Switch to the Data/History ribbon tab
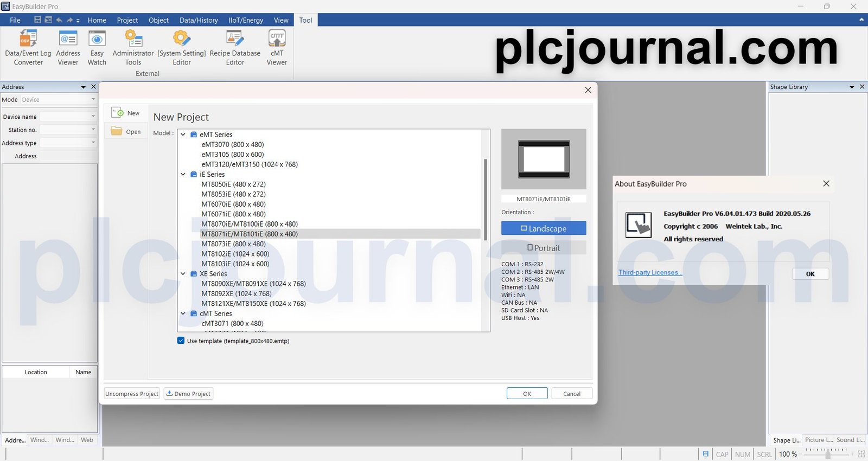The height and width of the screenshot is (461, 868). 199,20
